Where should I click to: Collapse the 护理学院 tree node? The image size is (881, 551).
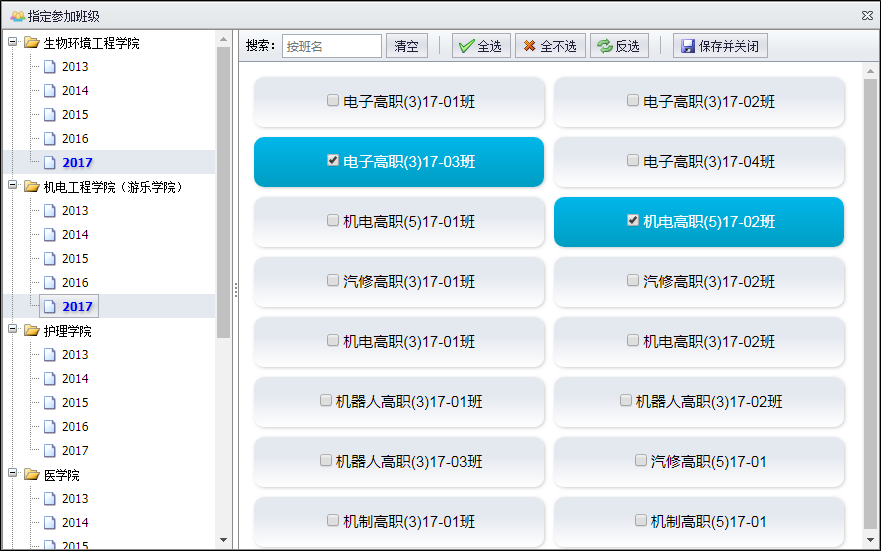pos(12,329)
